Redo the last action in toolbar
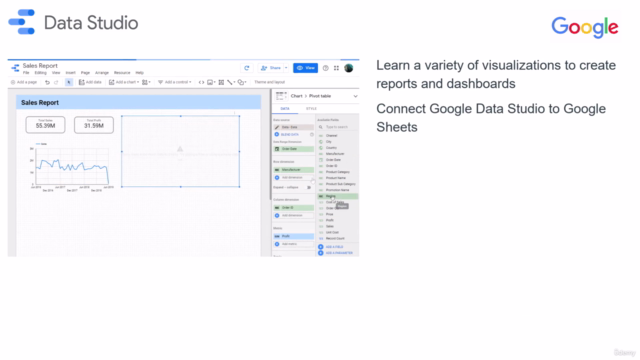 coord(56,82)
